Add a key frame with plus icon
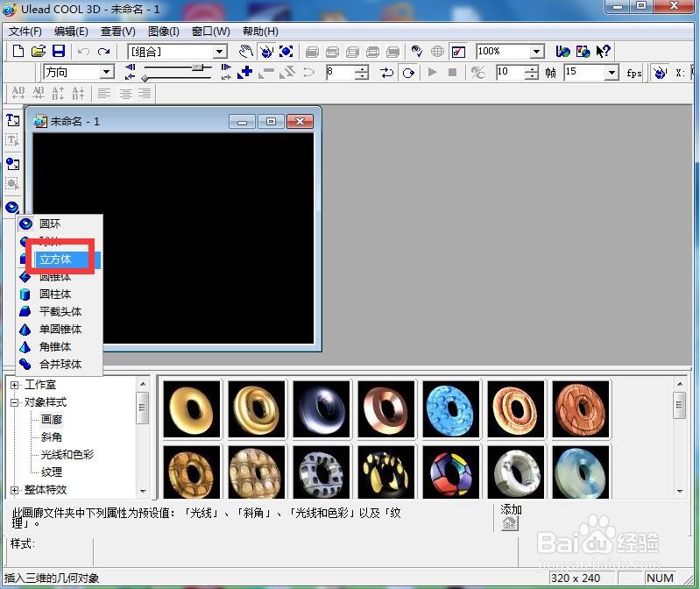This screenshot has height=589, width=700. pyautogui.click(x=245, y=72)
